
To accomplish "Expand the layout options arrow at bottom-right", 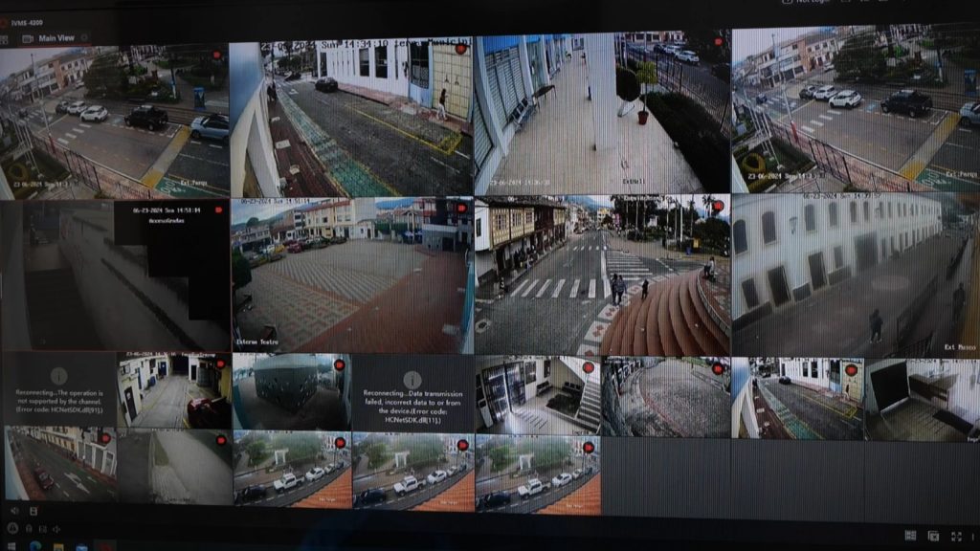I will tap(971, 536).
